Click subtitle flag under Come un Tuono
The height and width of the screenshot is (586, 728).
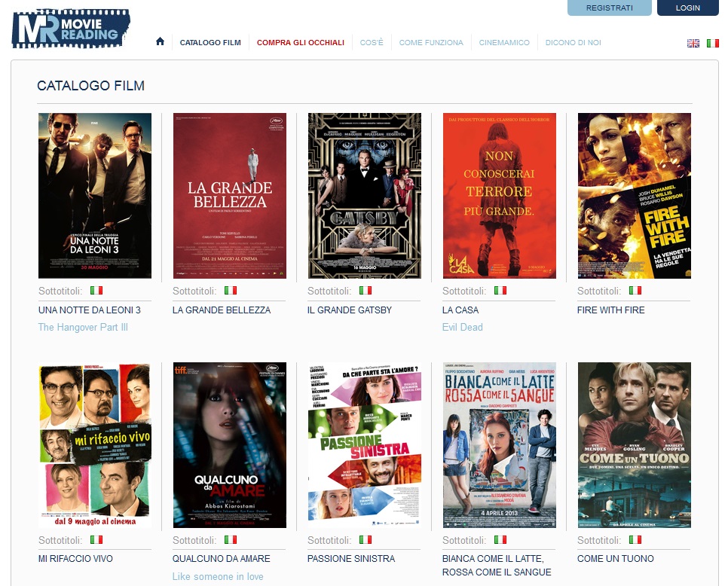point(635,539)
